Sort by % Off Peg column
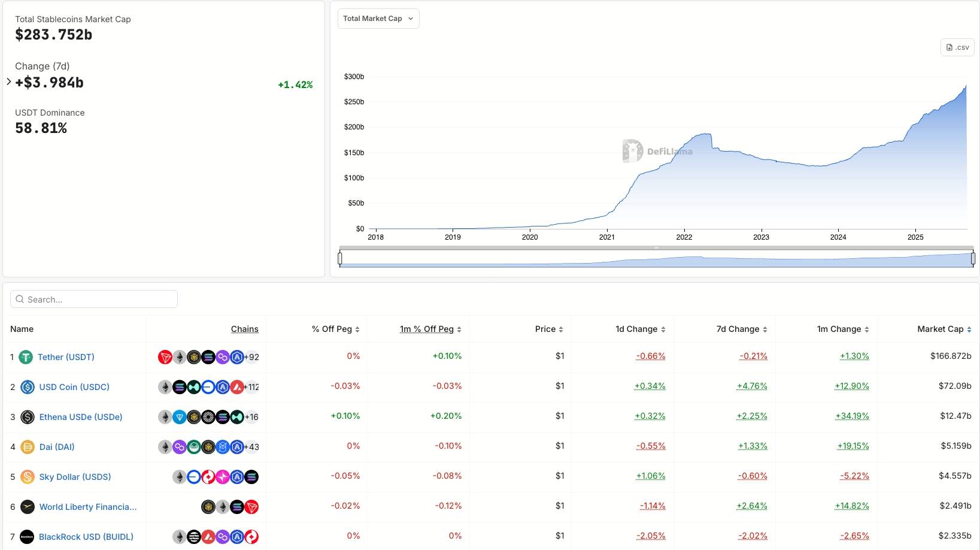This screenshot has height=550, width=980. (x=335, y=329)
